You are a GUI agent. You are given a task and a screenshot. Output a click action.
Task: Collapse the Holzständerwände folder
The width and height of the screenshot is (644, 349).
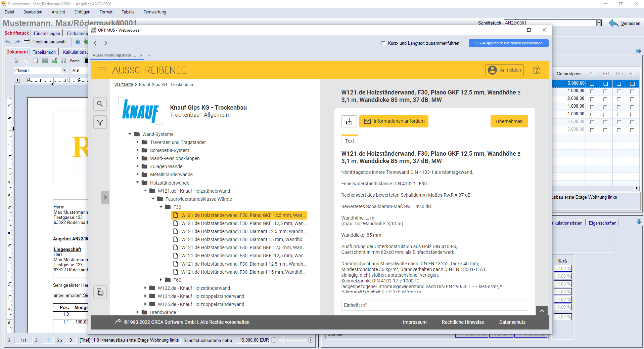137,183
